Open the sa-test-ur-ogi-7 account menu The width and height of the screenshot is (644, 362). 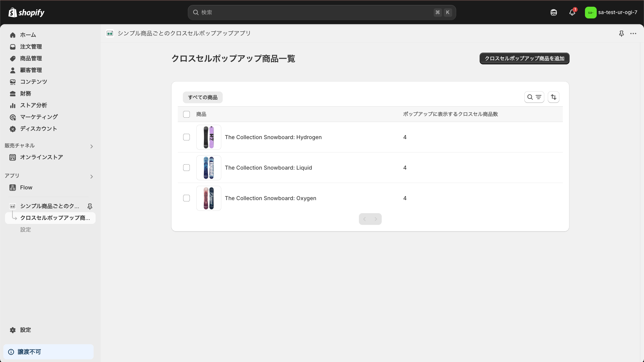tap(611, 13)
